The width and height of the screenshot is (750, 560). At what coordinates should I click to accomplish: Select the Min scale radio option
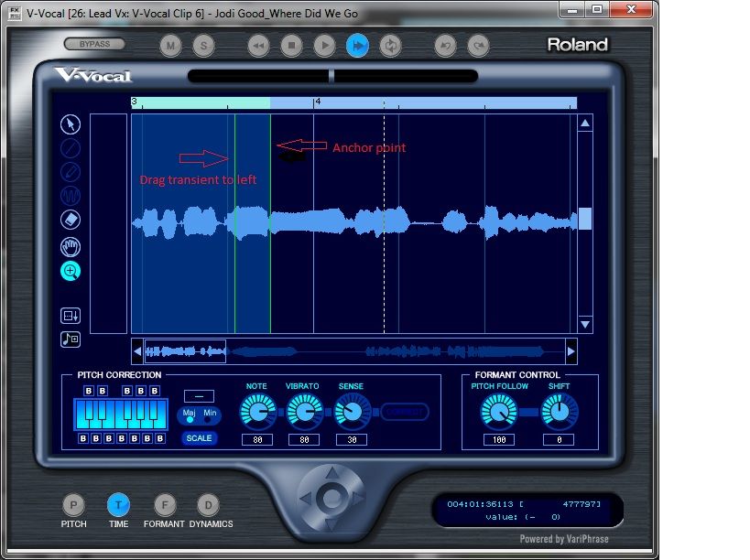point(209,415)
